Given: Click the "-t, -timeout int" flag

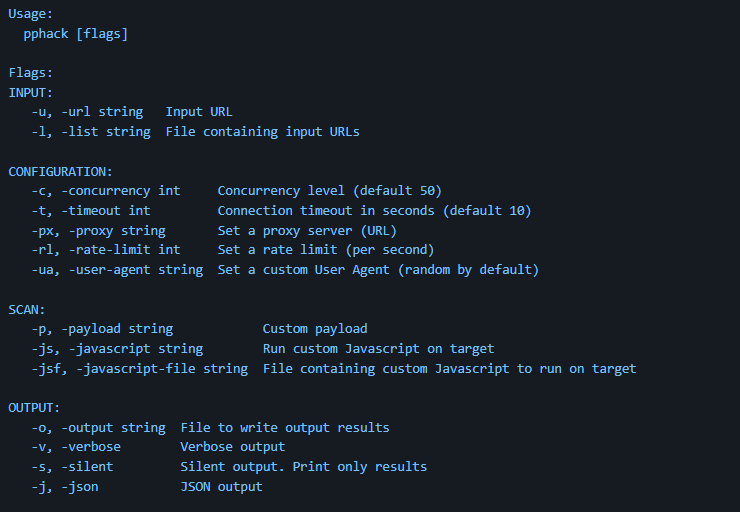Looking at the screenshot, I should [91, 210].
